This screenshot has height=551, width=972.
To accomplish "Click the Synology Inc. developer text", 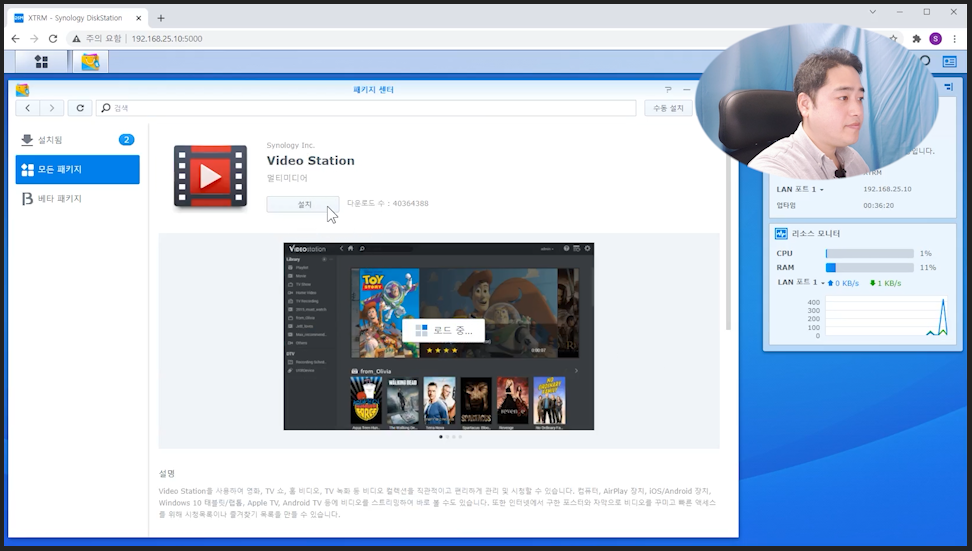I will click(x=291, y=145).
